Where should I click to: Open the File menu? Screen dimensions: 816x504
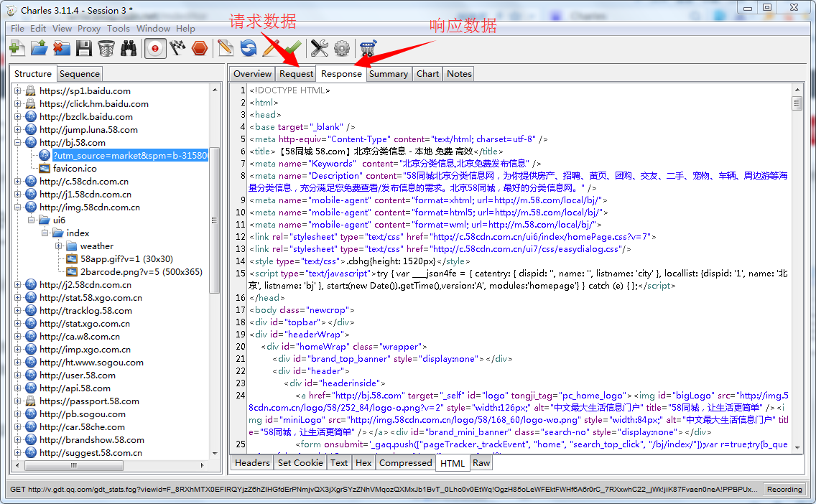click(x=17, y=29)
